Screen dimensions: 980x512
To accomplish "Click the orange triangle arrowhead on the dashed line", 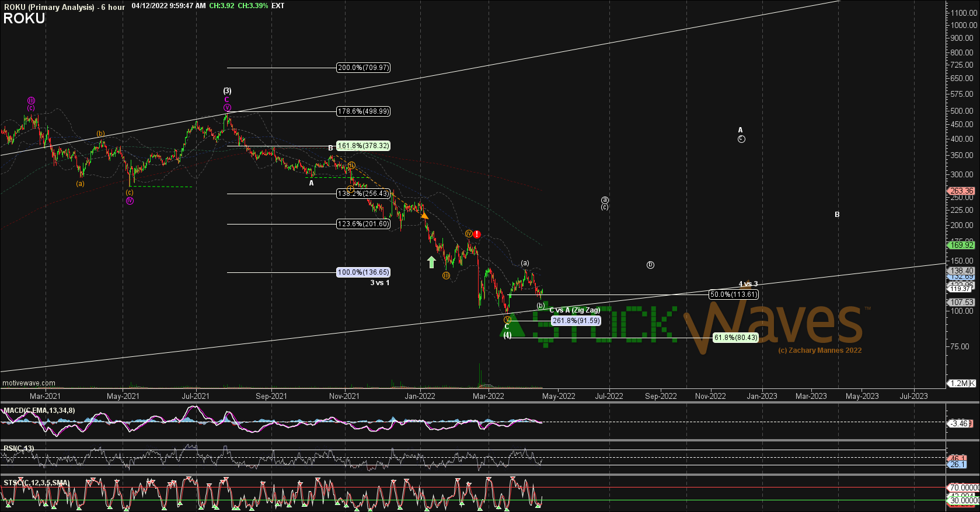I will pyautogui.click(x=425, y=216).
